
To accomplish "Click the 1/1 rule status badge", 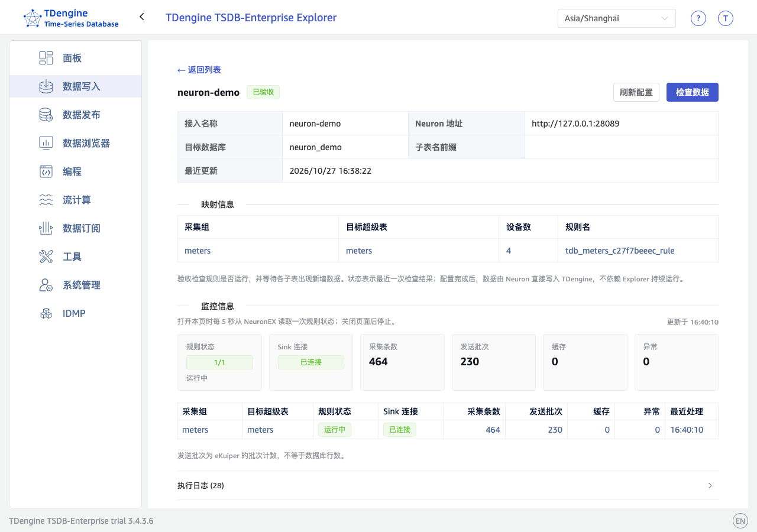I will [x=219, y=362].
